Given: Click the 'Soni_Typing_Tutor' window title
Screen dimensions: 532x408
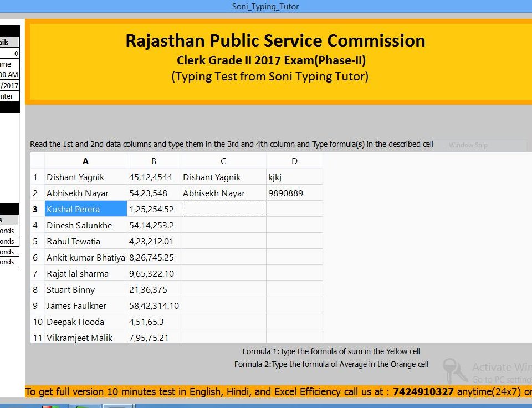Looking at the screenshot, I should pyautogui.click(x=265, y=7).
